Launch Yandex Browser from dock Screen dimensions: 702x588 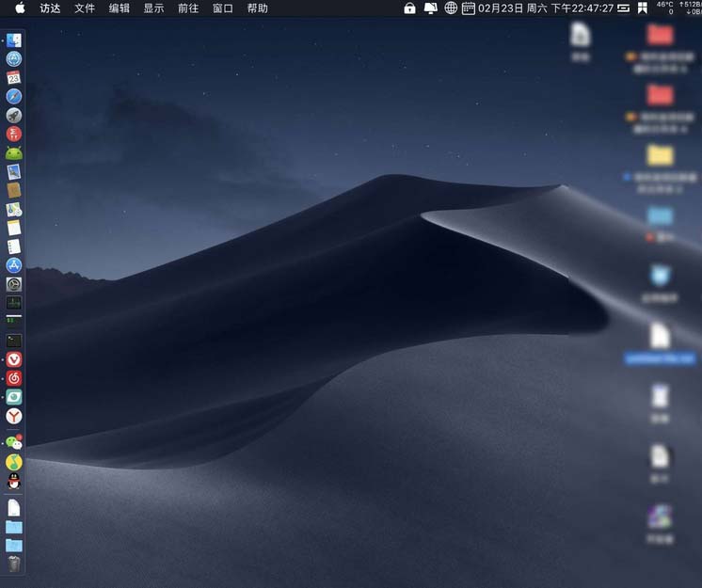click(14, 416)
